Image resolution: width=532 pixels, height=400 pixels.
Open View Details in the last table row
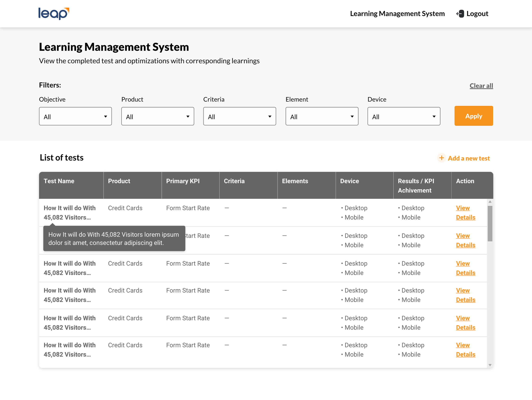point(466,350)
